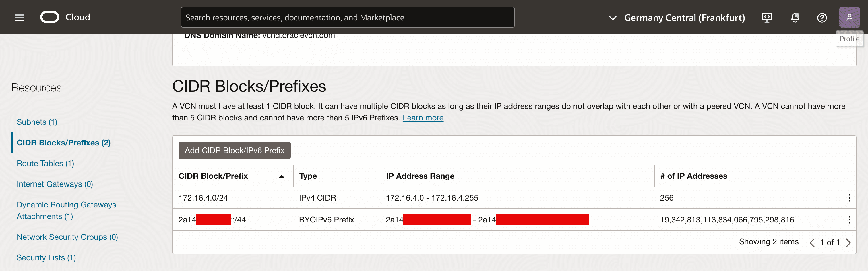
Task: Open Internet Gateways (0) resource
Action: [55, 184]
